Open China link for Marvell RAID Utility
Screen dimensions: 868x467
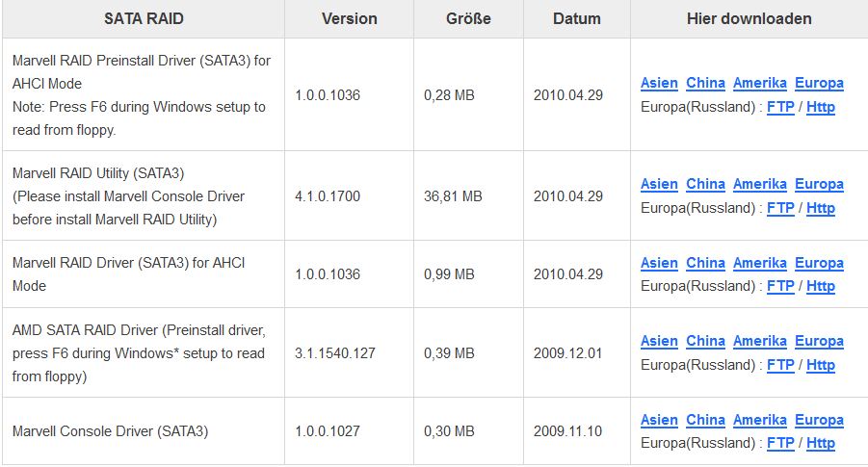click(x=705, y=184)
